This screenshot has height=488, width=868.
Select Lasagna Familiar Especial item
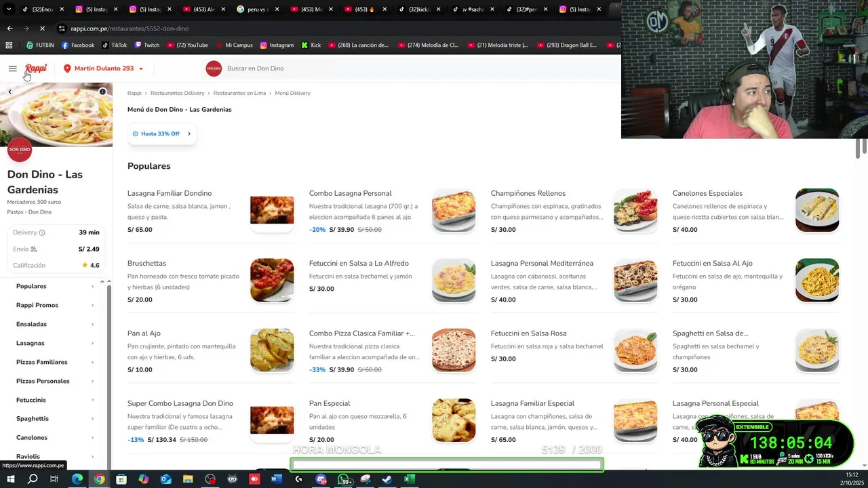(x=532, y=403)
